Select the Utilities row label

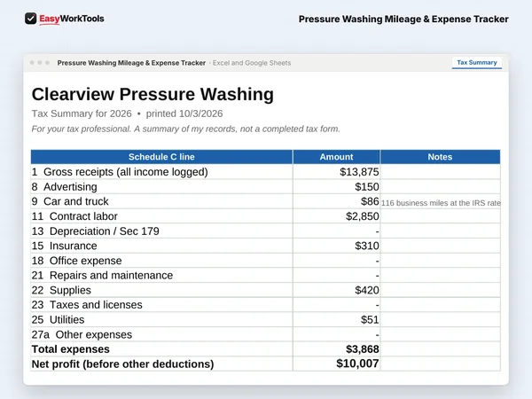[x=58, y=319]
